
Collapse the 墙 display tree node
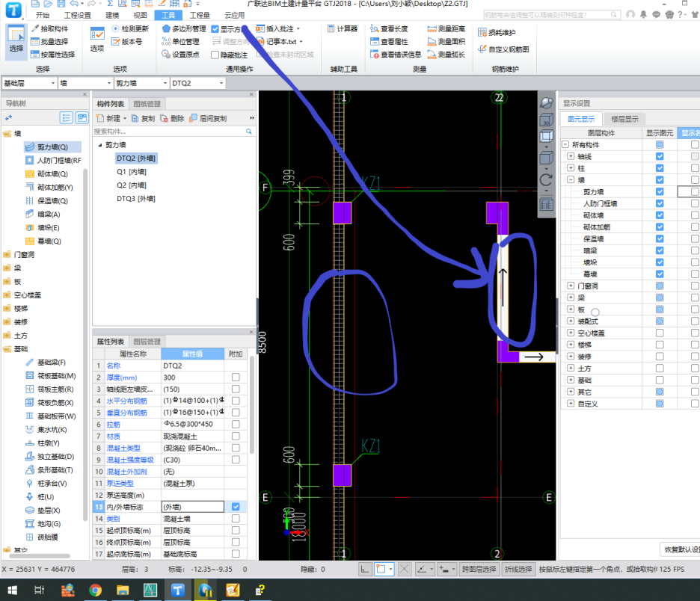click(x=571, y=179)
